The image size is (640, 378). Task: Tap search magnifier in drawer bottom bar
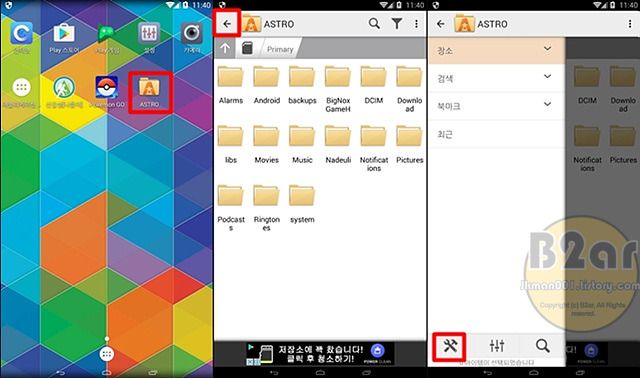(542, 346)
